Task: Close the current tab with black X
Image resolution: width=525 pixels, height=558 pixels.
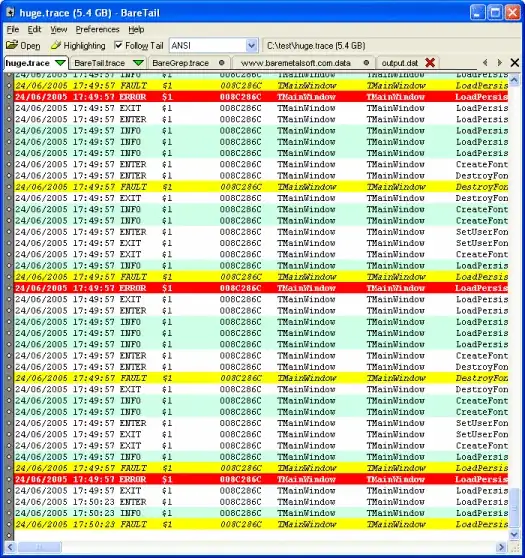Action: pyautogui.click(x=514, y=63)
